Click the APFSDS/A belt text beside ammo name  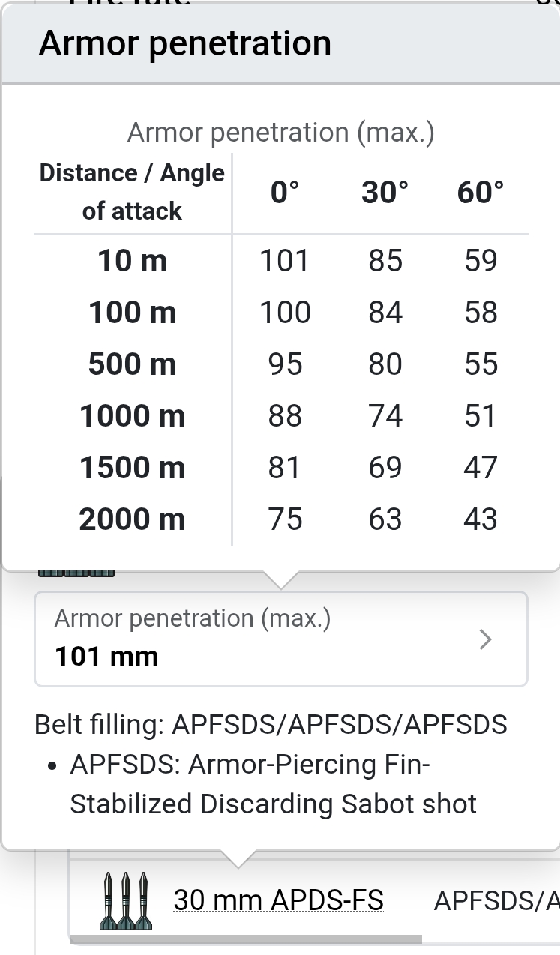coord(496,900)
